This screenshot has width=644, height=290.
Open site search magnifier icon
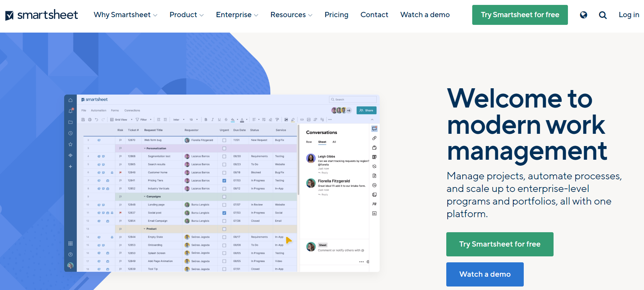(603, 15)
